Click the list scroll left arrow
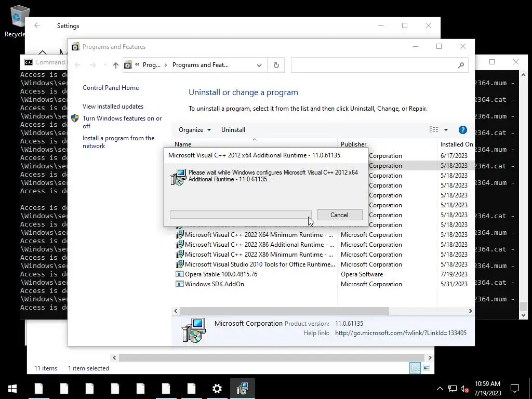The image size is (532, 399). (x=176, y=311)
